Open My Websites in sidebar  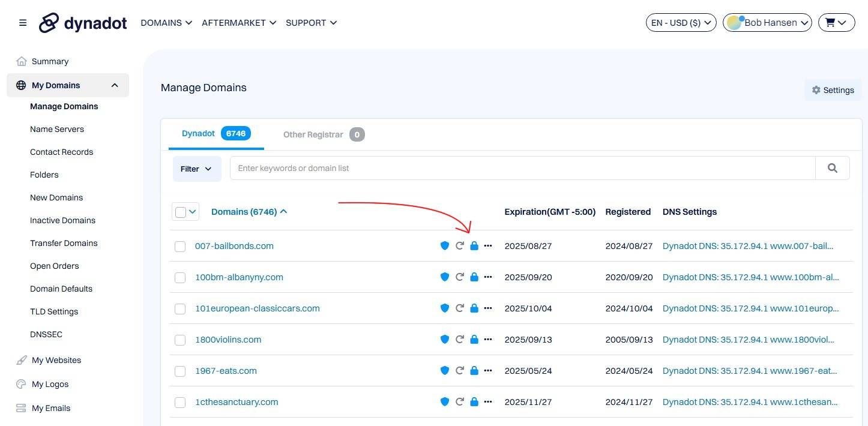tap(56, 360)
